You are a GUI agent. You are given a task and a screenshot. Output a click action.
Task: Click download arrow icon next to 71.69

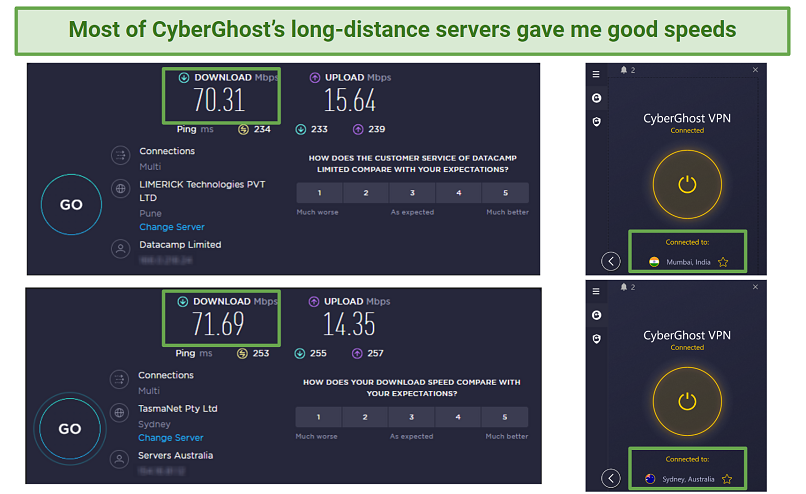point(182,302)
